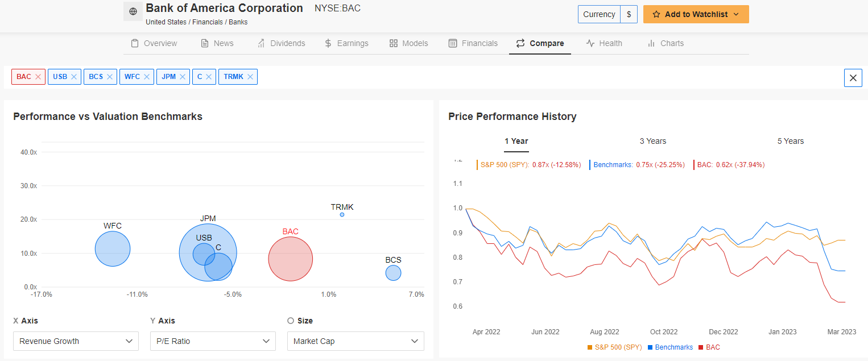The height and width of the screenshot is (361, 868).
Task: Open the Health tab
Action: tap(604, 43)
